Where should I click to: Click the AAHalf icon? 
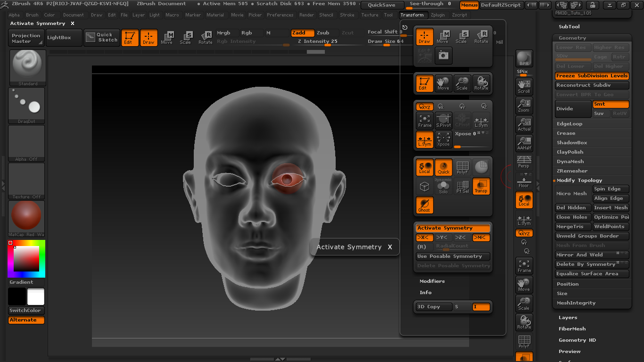tap(524, 143)
